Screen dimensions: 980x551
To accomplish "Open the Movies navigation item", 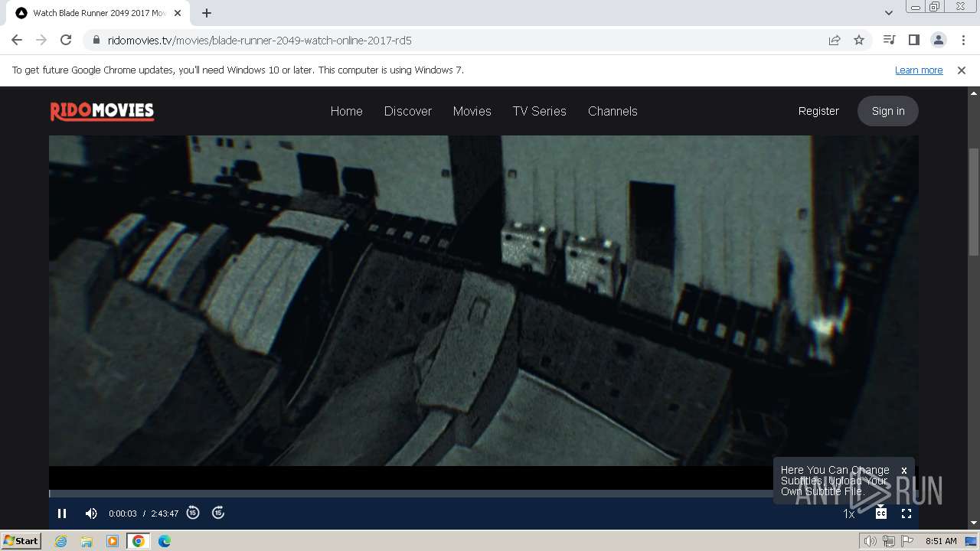I will pyautogui.click(x=472, y=111).
